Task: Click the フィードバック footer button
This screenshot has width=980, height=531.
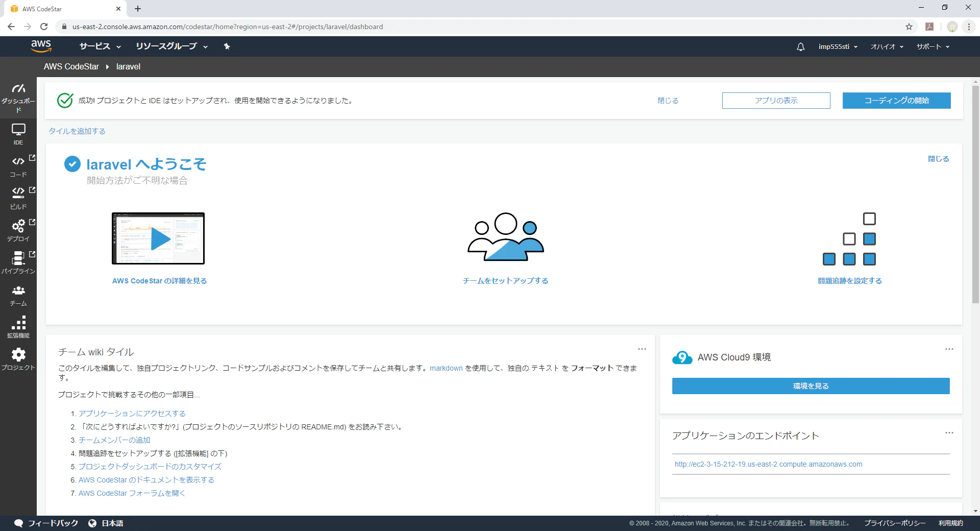Action: 46,523
